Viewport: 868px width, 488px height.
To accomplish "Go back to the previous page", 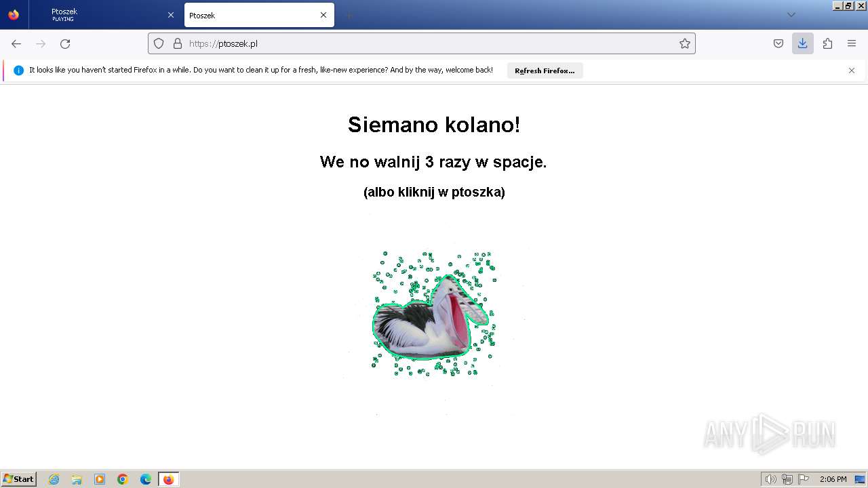I will [16, 43].
